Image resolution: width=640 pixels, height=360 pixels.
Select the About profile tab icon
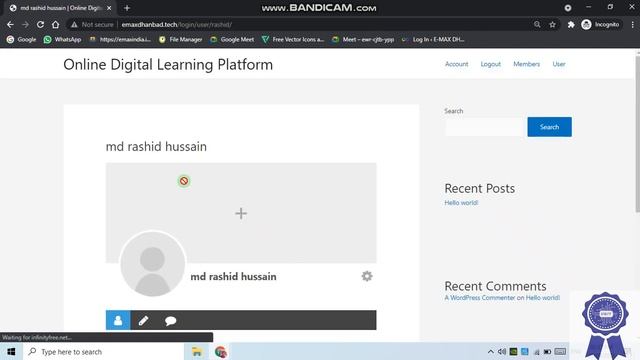pos(118,320)
